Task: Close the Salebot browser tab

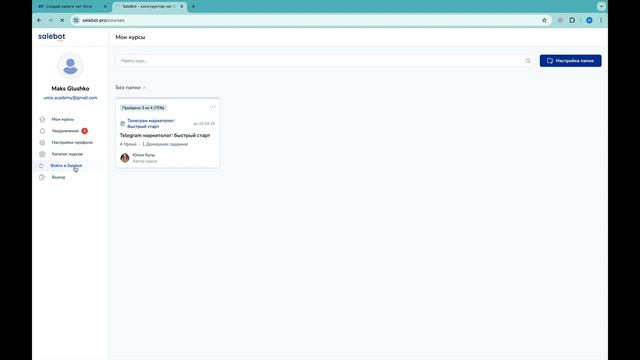Action: tap(182, 7)
